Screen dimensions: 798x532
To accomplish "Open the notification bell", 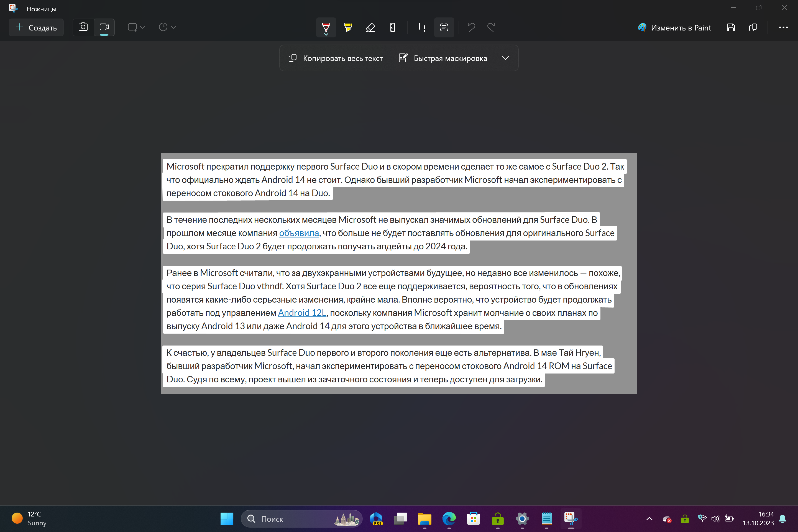I will click(783, 519).
